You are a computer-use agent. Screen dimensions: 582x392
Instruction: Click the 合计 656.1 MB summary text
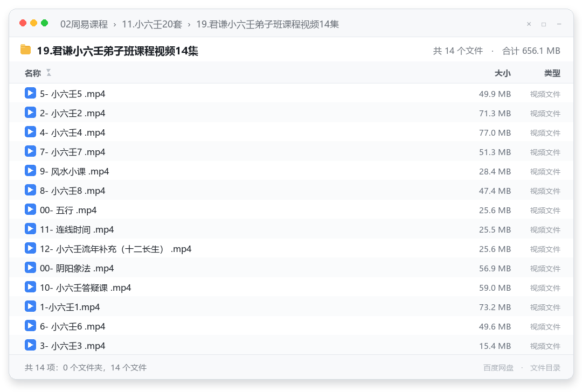(531, 51)
